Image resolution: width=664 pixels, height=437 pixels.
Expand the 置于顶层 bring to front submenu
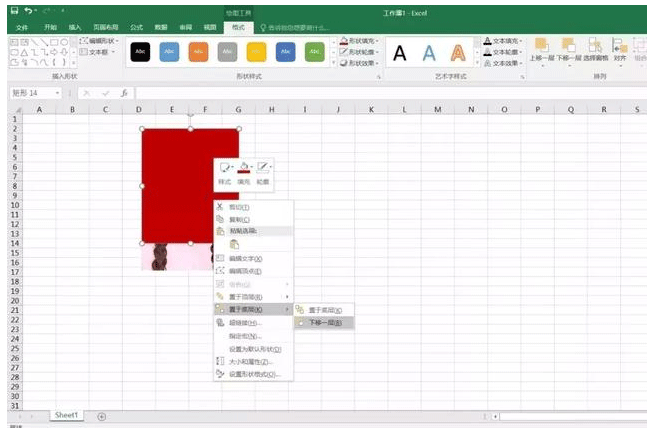[253, 297]
